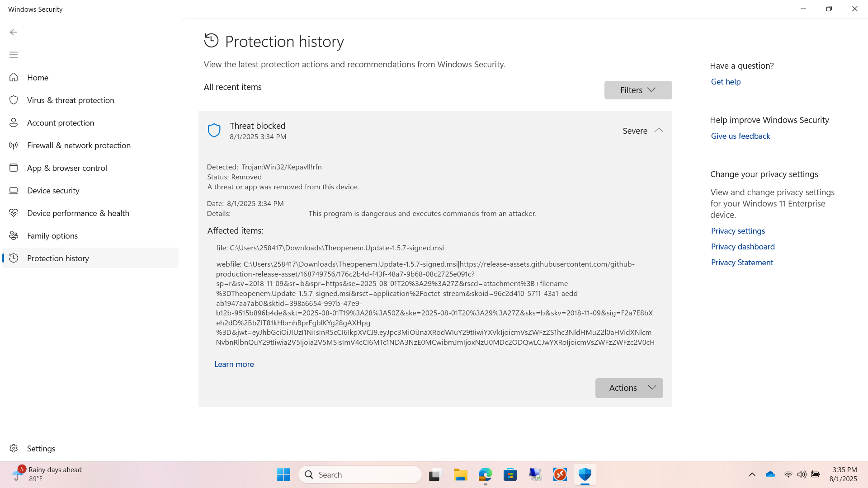Open Microsoft Edge from the taskbar
The image size is (868, 488).
486,474
